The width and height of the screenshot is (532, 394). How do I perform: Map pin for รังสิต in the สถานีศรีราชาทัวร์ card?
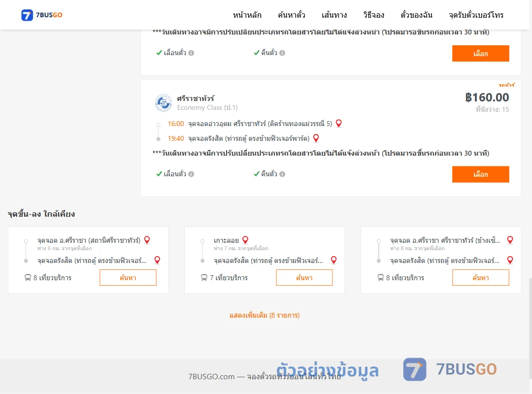pos(157,260)
